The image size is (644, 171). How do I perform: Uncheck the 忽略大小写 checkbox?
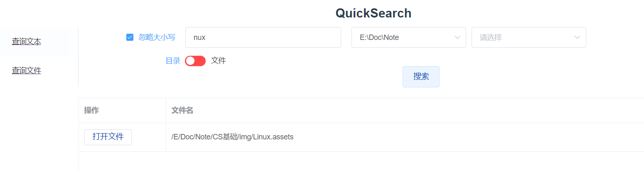(x=130, y=37)
